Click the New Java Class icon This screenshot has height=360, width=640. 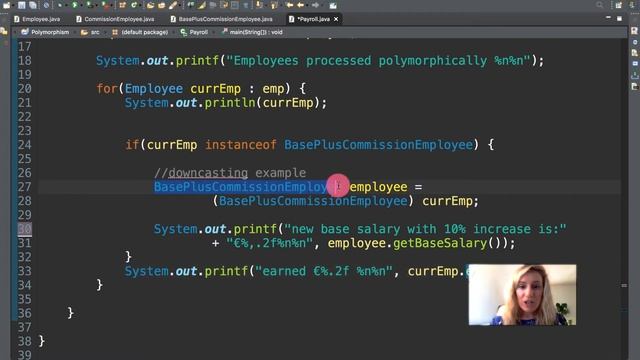tap(134, 5)
